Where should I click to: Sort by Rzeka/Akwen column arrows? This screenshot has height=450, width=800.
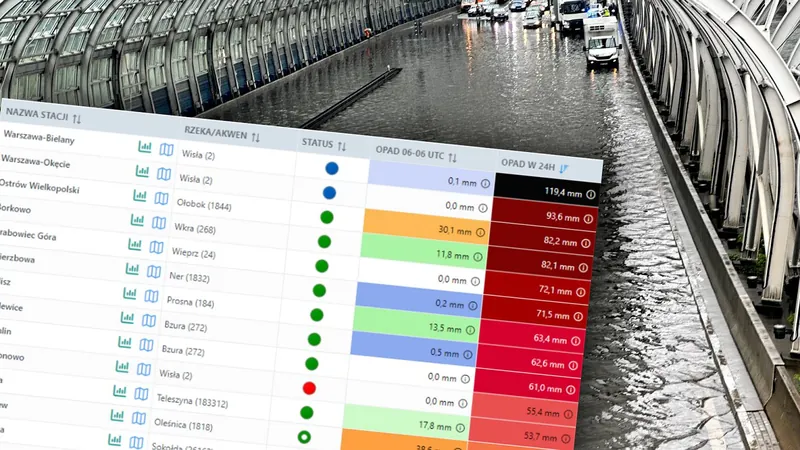[x=255, y=137]
